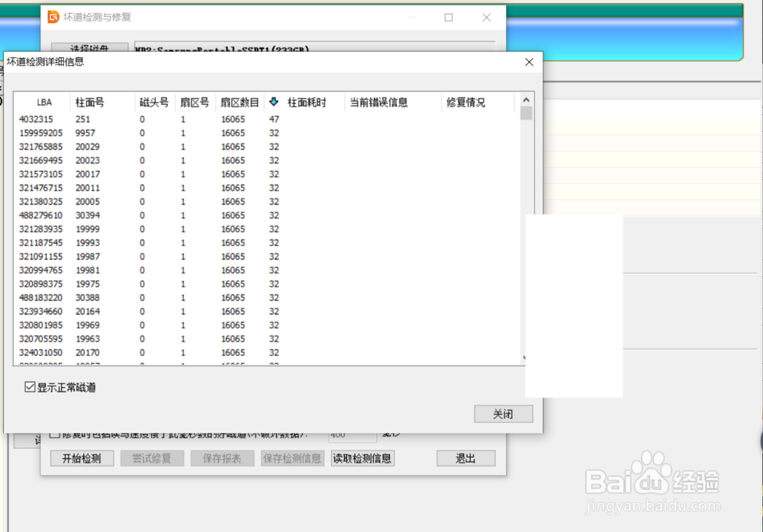This screenshot has height=532, width=763.
Task: Select the row with LBA 4032315
Action: click(268, 119)
